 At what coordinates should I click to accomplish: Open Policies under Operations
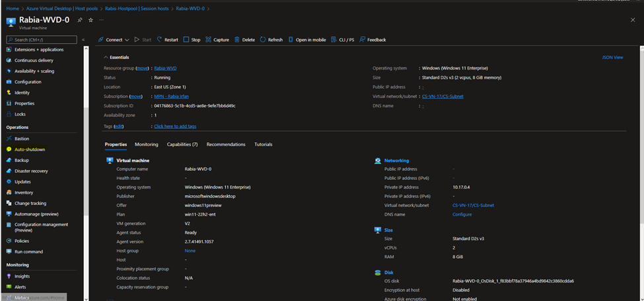tap(22, 241)
